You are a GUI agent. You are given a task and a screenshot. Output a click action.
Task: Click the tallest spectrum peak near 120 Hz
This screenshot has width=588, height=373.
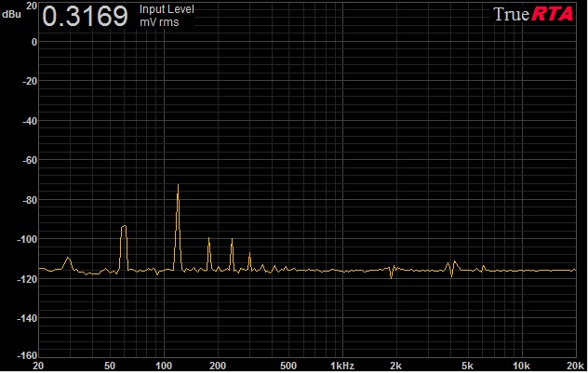pos(178,225)
